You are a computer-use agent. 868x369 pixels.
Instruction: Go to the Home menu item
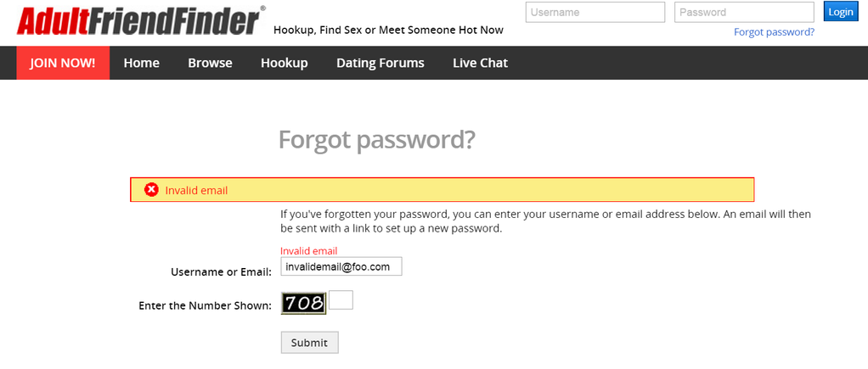tap(142, 63)
